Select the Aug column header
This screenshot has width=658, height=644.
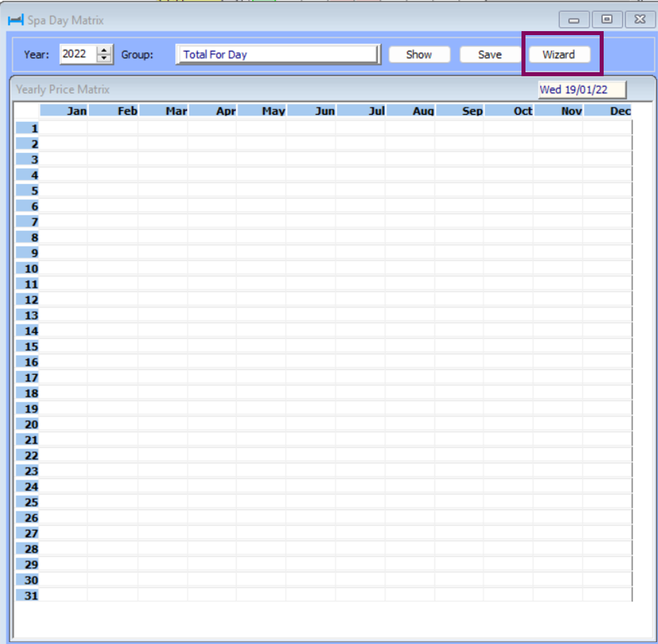[410, 111]
